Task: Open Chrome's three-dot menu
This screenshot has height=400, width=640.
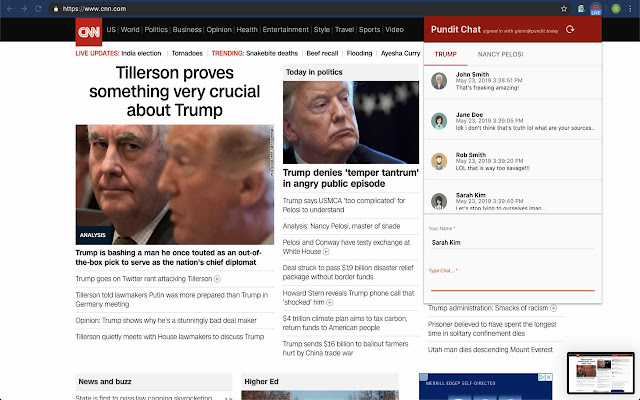Action: click(630, 9)
